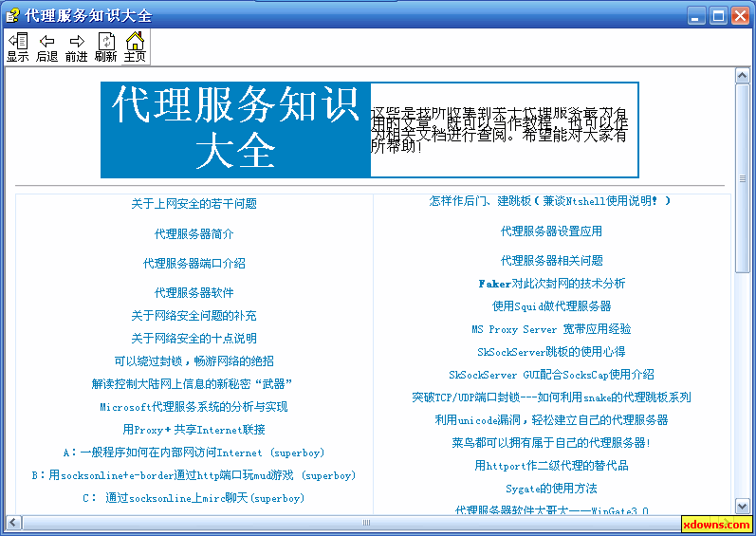This screenshot has height=536, width=756.
Task: Open link 关于上网安全的若干问题
Action: coord(194,204)
